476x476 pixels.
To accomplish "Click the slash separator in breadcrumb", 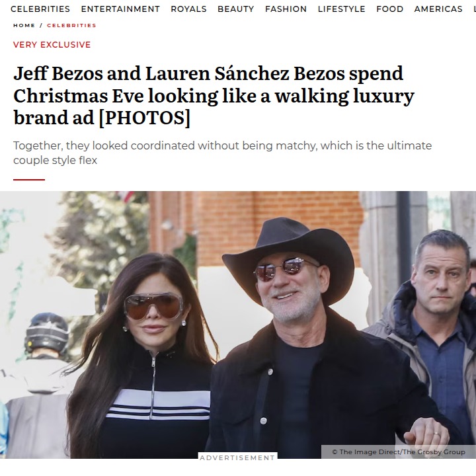I will coord(41,26).
